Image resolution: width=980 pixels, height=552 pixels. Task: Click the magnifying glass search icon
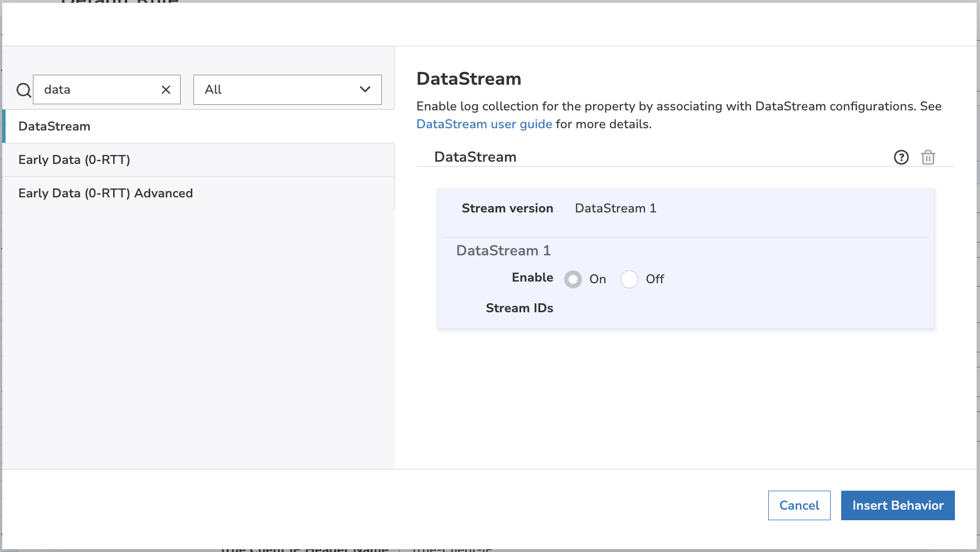coord(23,89)
